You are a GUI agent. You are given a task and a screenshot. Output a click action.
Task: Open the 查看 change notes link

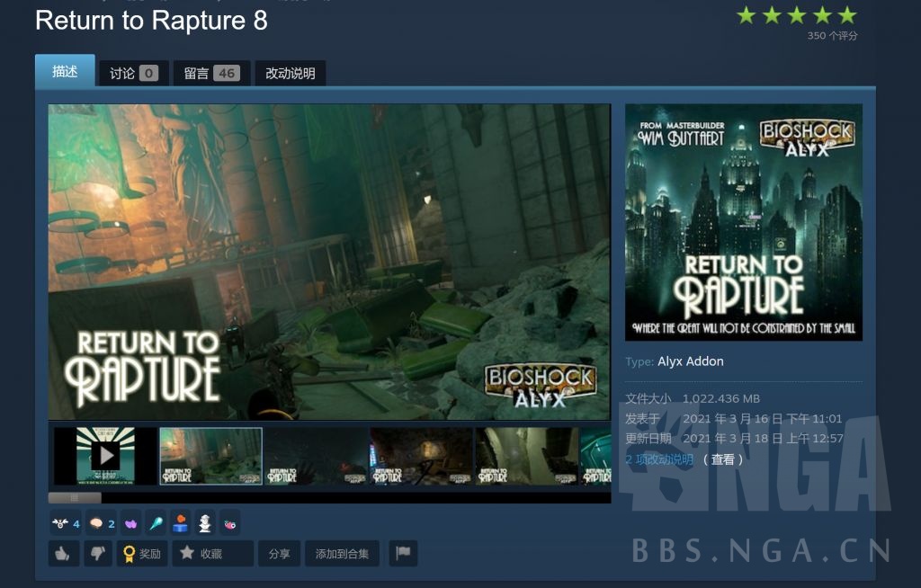(722, 459)
